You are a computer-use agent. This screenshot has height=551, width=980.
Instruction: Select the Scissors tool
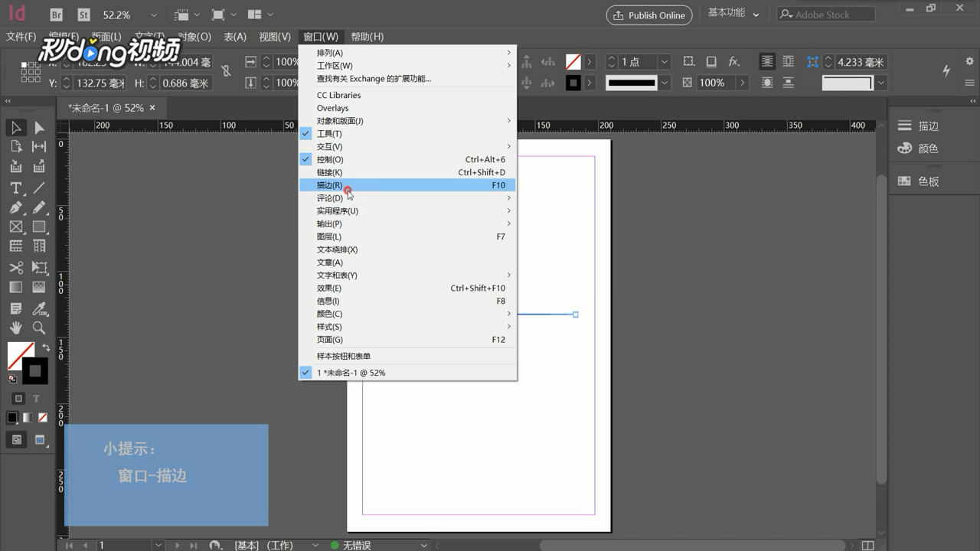click(15, 268)
